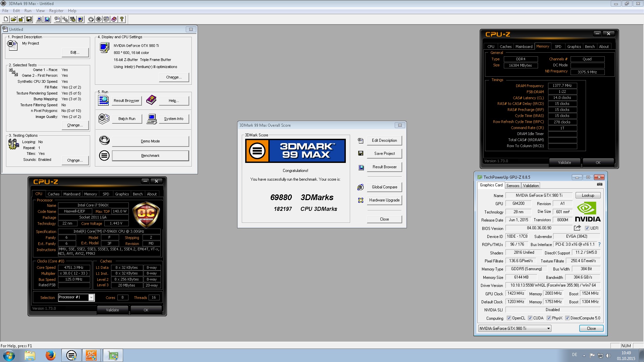Click the Benchmark button in the Run section
Viewport: 644px width, 362px height.
click(x=150, y=156)
